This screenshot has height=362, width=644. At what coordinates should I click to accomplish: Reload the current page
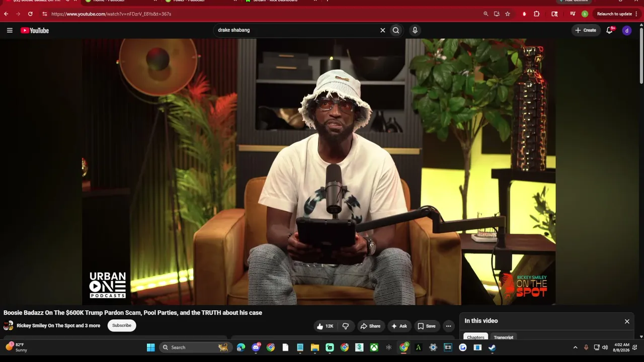(x=30, y=14)
